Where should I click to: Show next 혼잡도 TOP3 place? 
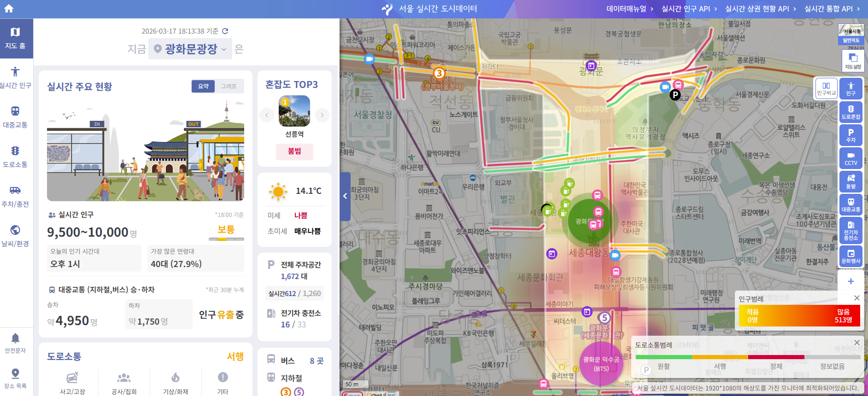pyautogui.click(x=322, y=115)
